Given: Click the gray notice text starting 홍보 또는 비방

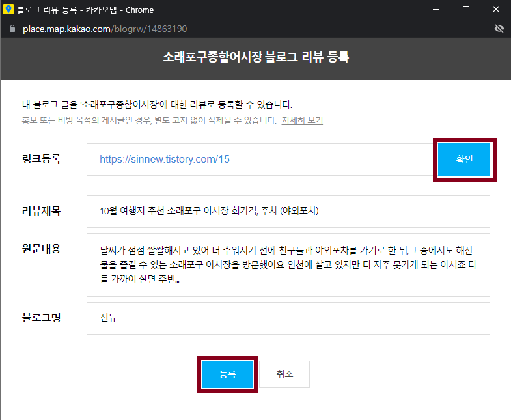Looking at the screenshot, I should pos(149,120).
